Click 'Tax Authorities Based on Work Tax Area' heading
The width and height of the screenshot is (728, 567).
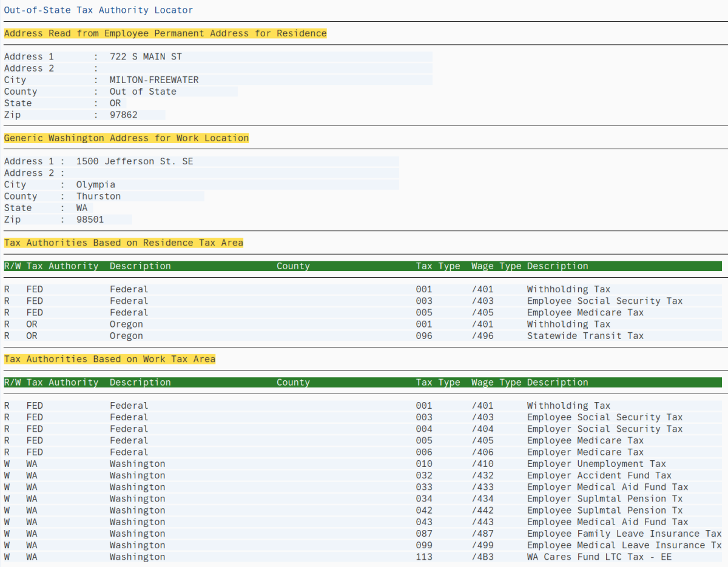(x=110, y=359)
